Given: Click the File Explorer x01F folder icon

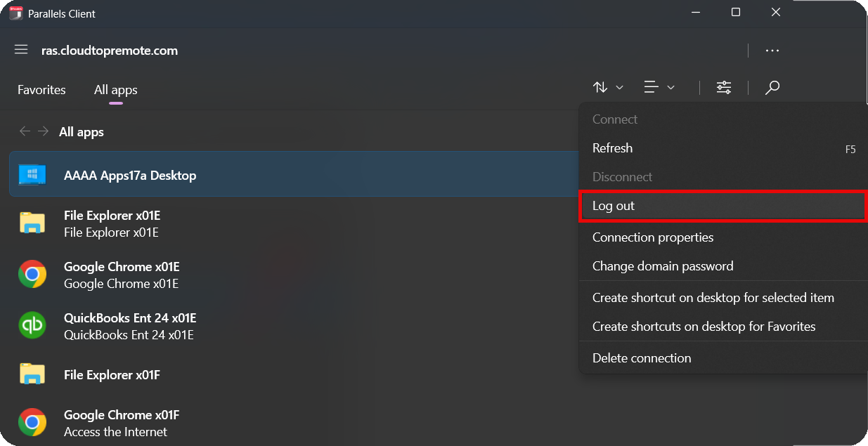Looking at the screenshot, I should [32, 374].
